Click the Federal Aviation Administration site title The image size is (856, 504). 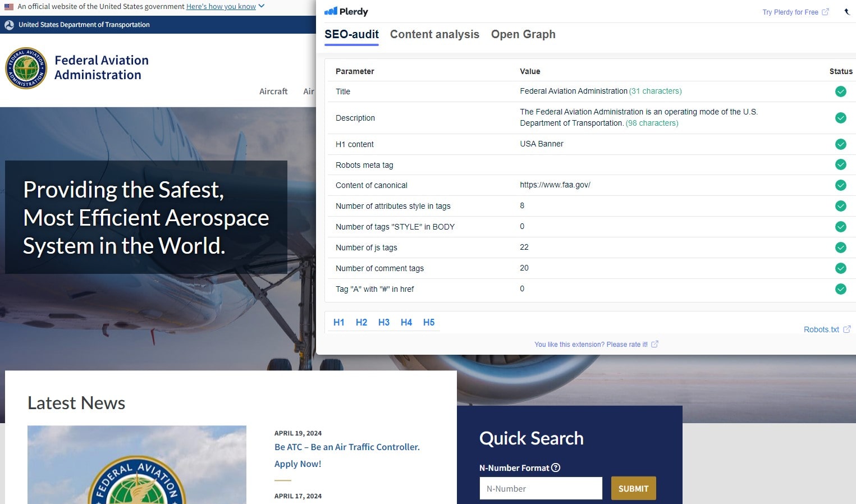tap(102, 67)
